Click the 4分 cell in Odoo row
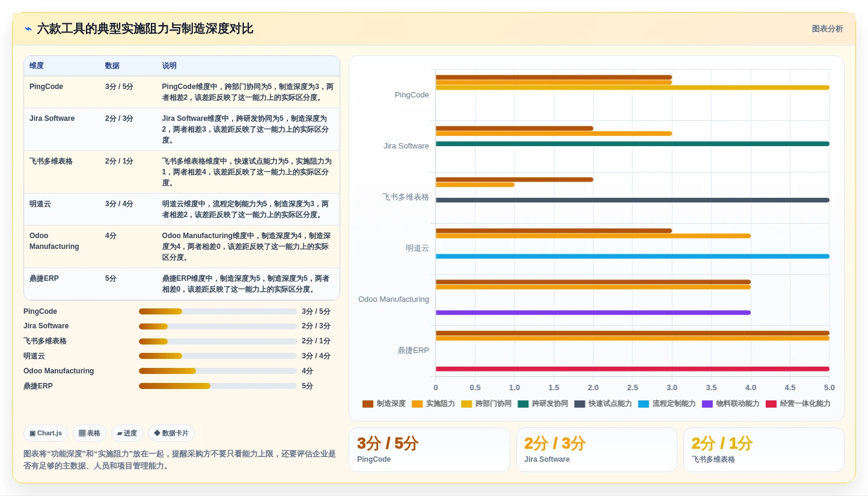The image size is (868, 496). pos(111,236)
